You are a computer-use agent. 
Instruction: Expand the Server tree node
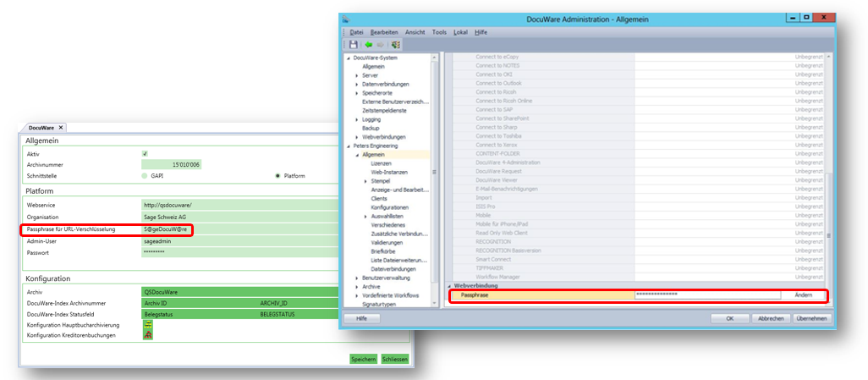(357, 75)
